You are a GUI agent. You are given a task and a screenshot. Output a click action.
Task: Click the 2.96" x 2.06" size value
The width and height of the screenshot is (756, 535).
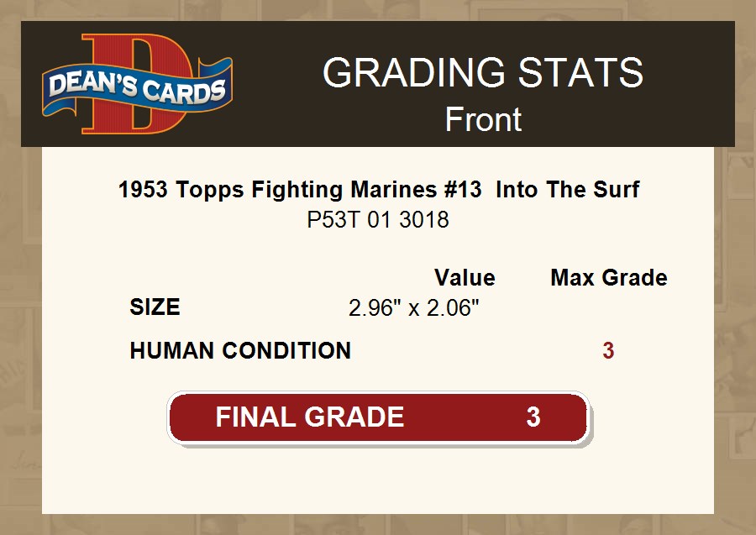413,308
